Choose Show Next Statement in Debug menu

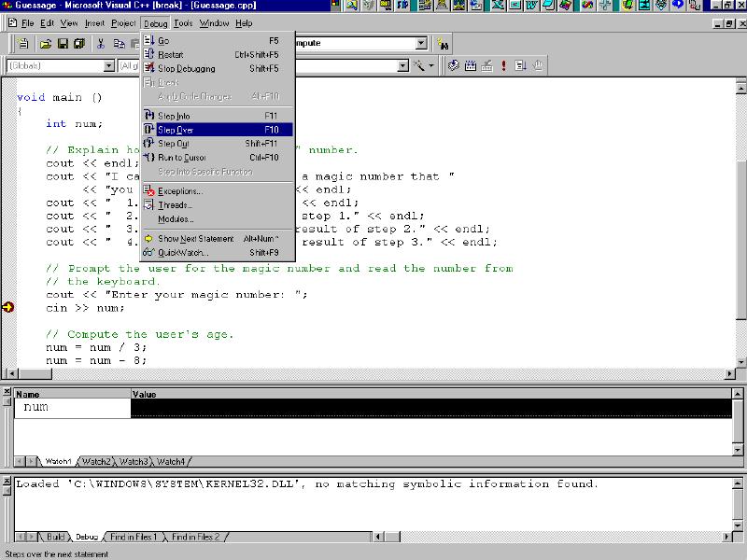[218, 238]
